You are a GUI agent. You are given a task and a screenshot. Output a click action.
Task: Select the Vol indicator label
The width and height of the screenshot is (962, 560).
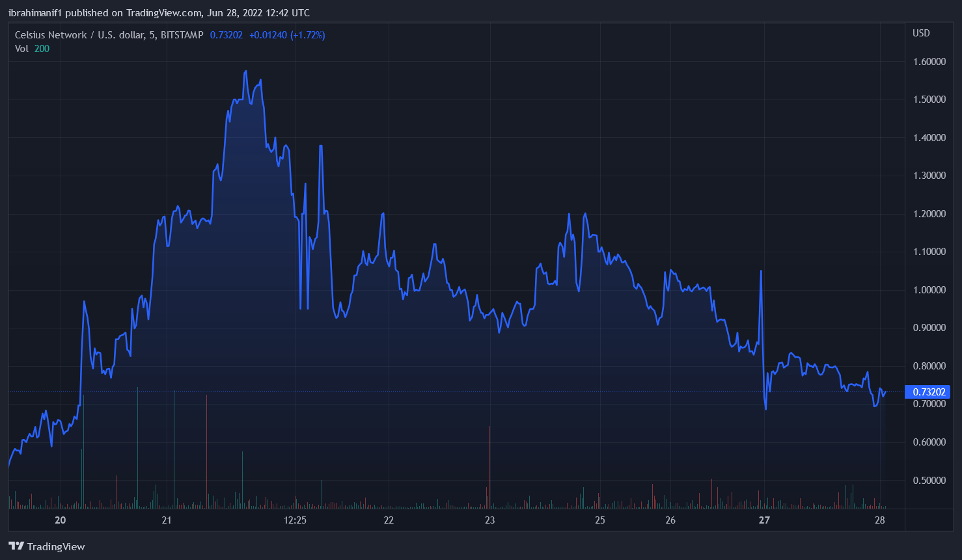[21, 49]
